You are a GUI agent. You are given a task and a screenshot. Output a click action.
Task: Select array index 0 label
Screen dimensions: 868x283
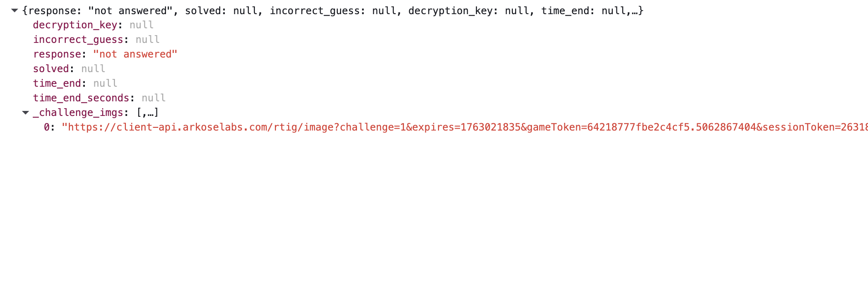click(46, 127)
